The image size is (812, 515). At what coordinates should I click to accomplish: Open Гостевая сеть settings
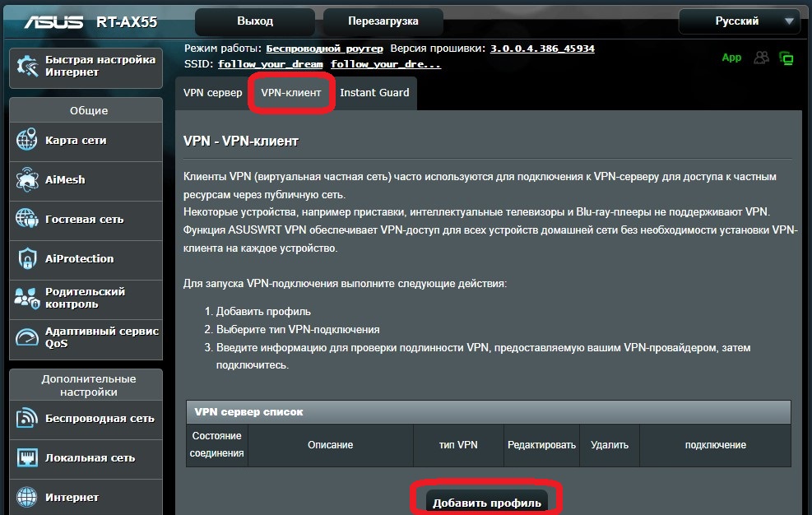pos(85,220)
